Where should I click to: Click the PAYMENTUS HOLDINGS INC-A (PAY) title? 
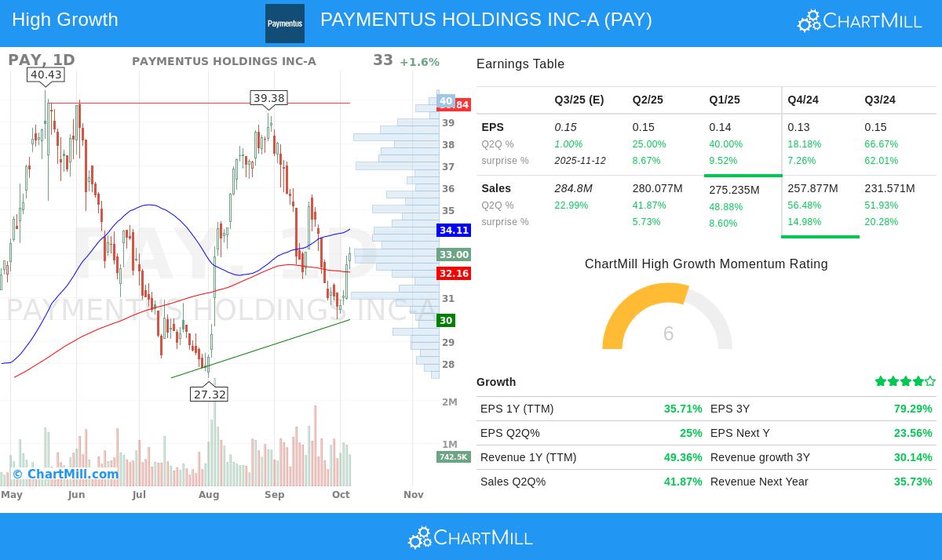486,20
